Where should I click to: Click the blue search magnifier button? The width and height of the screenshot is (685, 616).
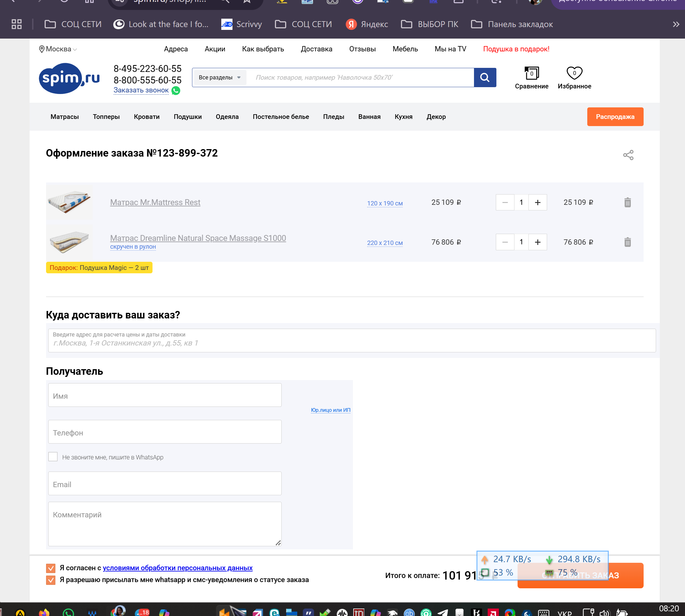(485, 78)
